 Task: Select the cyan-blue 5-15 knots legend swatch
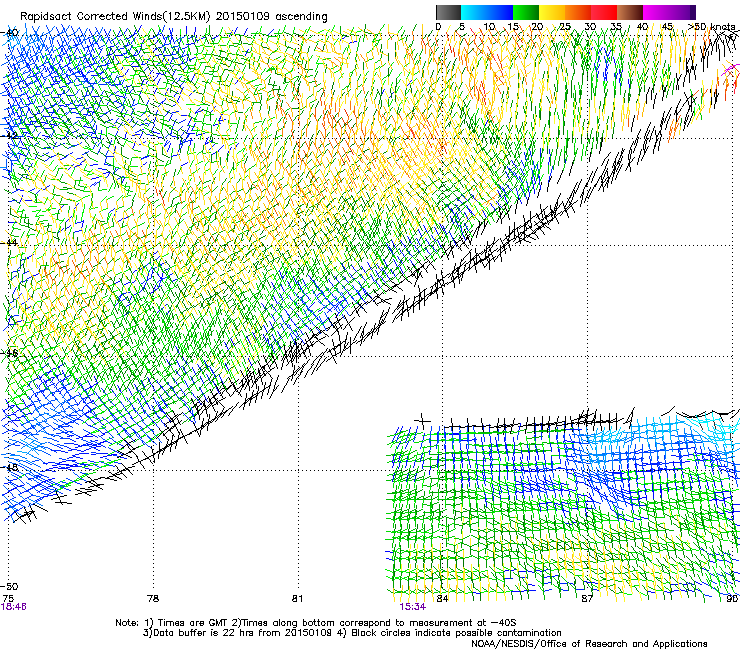(x=487, y=12)
